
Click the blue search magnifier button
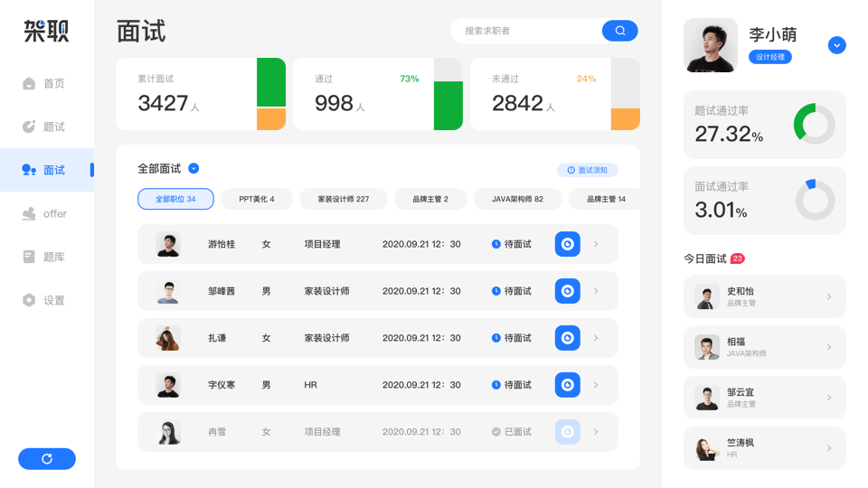(x=620, y=31)
